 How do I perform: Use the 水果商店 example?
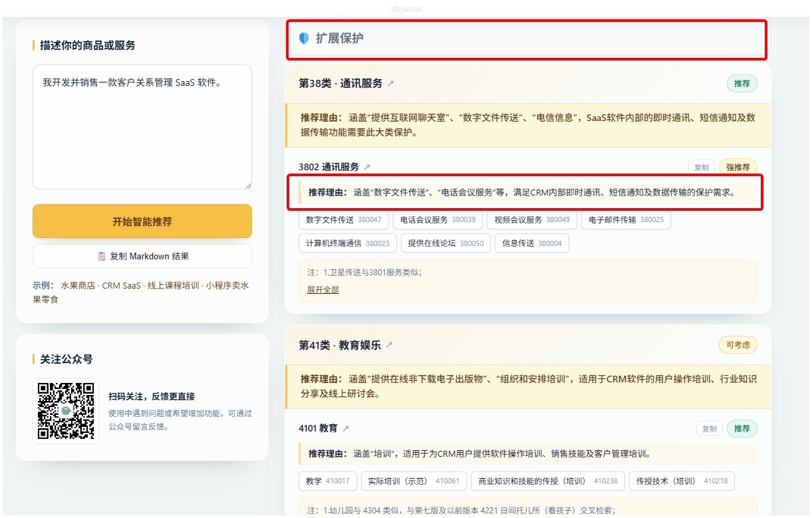coord(77,286)
